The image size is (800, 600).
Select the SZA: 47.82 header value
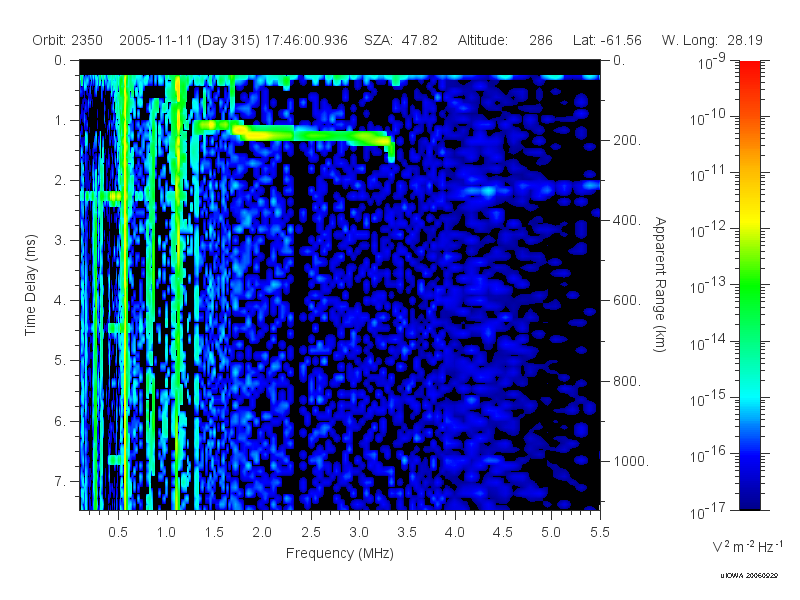[x=401, y=40]
